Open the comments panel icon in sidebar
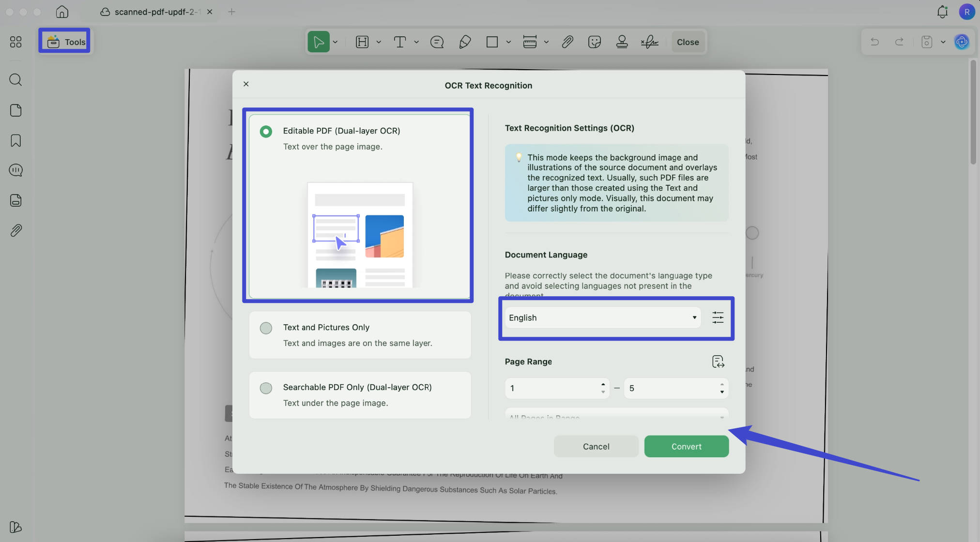Viewport: 980px width, 542px height. point(15,170)
